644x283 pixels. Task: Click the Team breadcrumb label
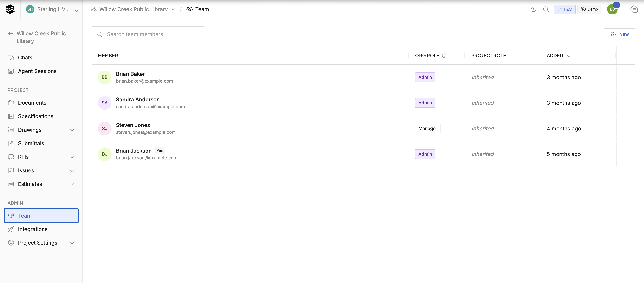pos(202,9)
